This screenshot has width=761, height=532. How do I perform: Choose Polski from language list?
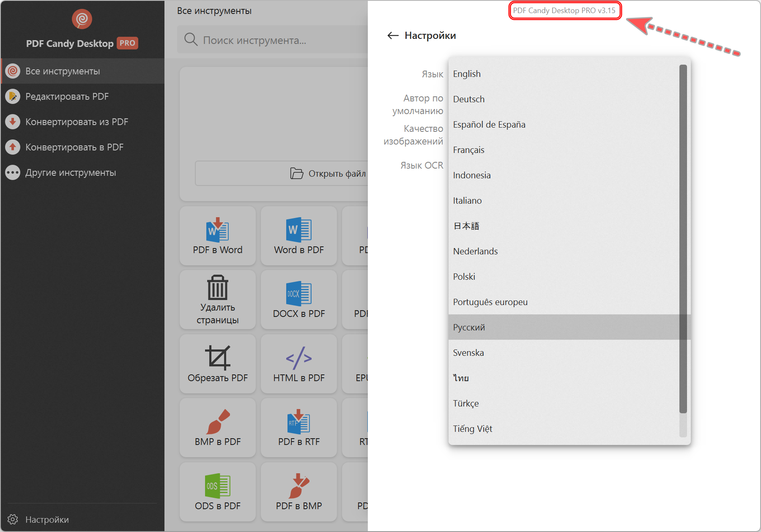[x=564, y=276]
